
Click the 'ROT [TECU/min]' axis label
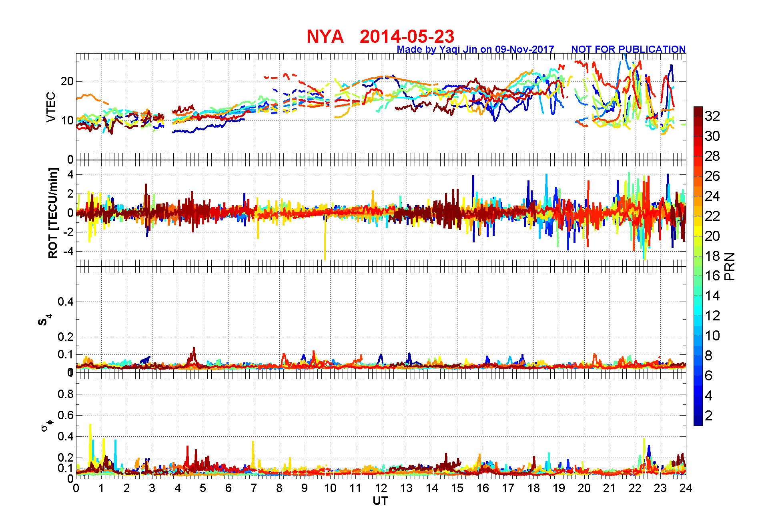(x=53, y=213)
